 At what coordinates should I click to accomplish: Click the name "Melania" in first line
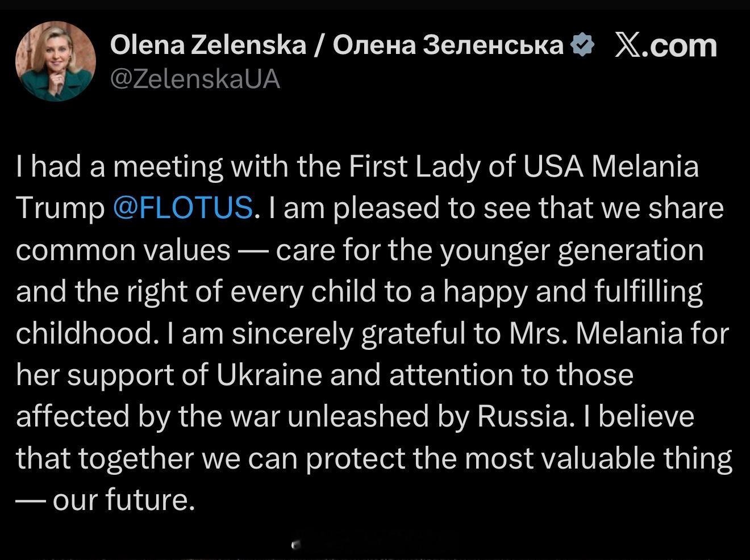[x=645, y=166]
